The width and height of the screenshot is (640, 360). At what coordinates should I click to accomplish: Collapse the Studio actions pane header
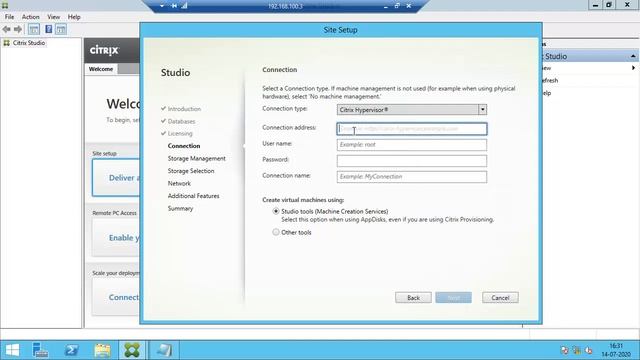tap(633, 56)
